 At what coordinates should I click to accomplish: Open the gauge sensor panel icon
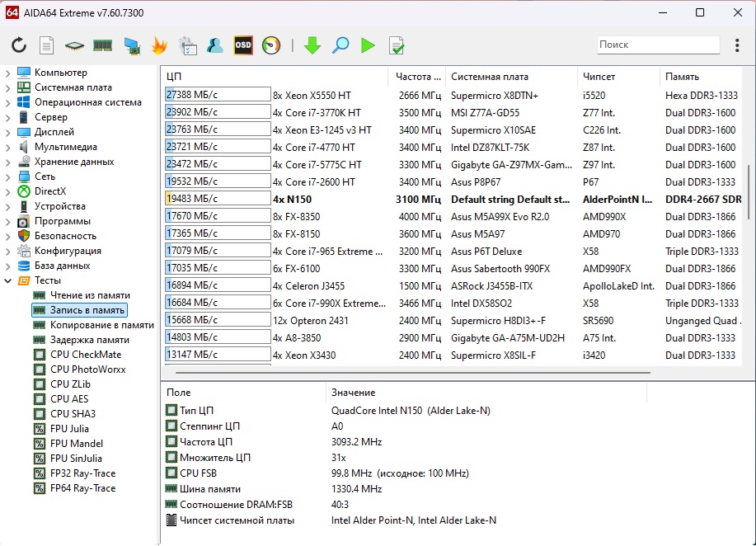(271, 45)
